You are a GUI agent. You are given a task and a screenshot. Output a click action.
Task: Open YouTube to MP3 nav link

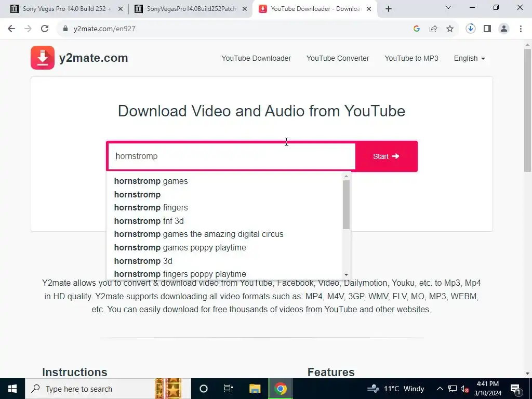411,58
